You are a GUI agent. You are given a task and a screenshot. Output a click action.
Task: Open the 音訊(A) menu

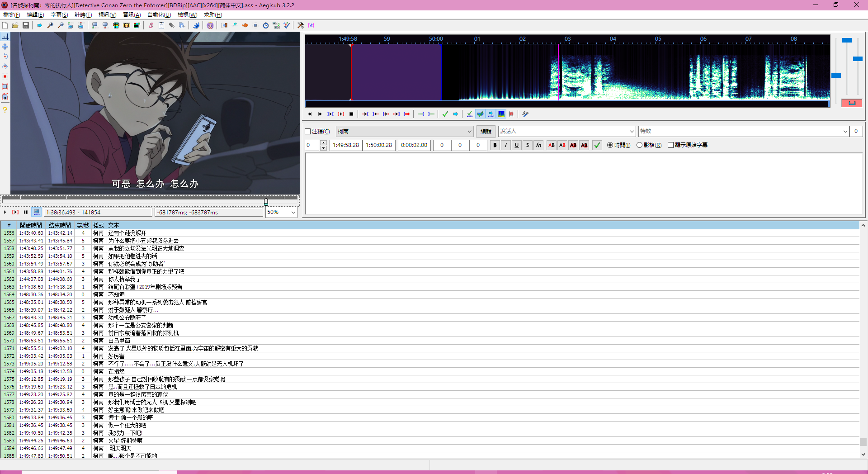(132, 15)
